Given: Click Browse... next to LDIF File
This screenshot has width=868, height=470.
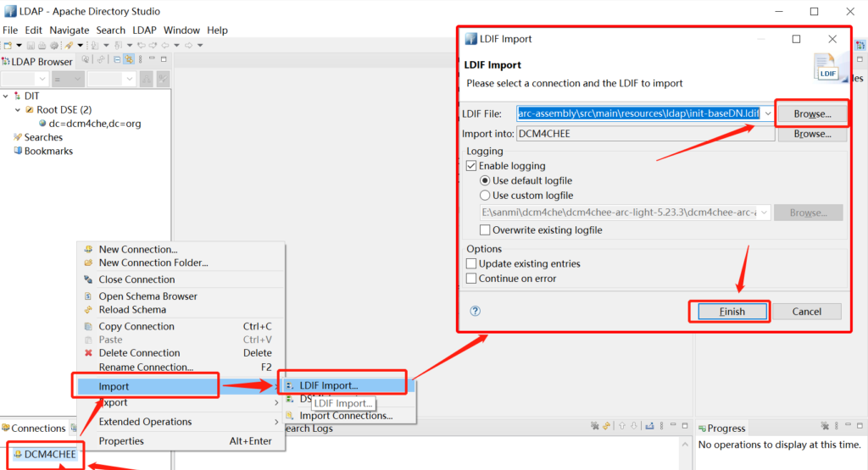Looking at the screenshot, I should click(x=812, y=114).
